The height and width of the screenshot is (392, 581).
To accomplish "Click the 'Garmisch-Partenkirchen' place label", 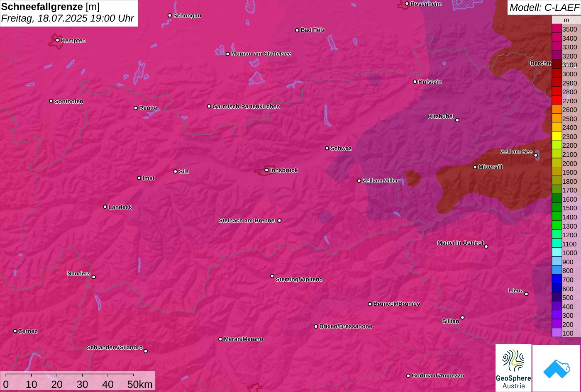I will tap(246, 106).
